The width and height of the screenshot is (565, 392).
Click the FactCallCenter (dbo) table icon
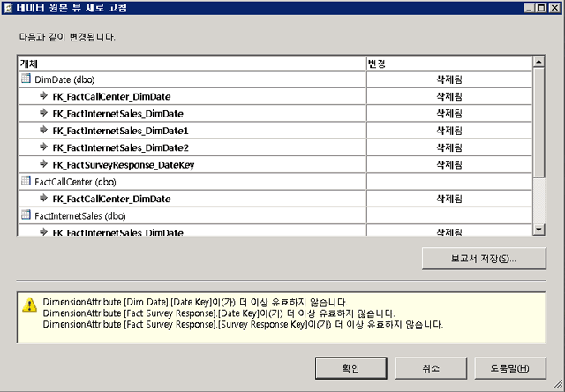tap(26, 180)
